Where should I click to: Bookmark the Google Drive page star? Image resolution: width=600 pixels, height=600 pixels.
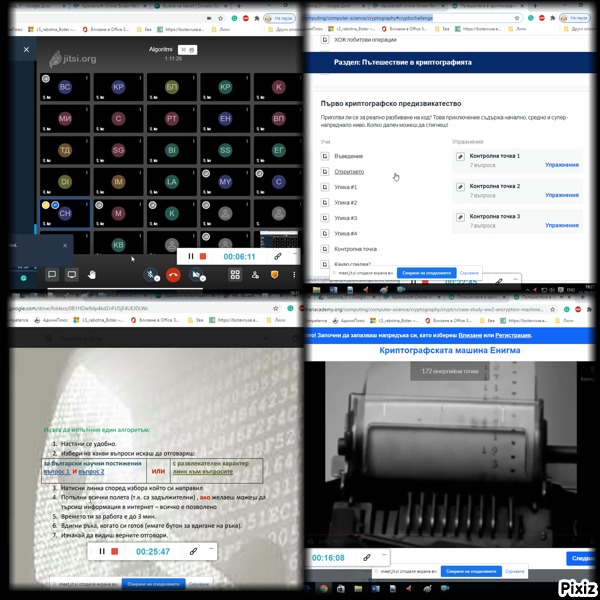(x=275, y=308)
